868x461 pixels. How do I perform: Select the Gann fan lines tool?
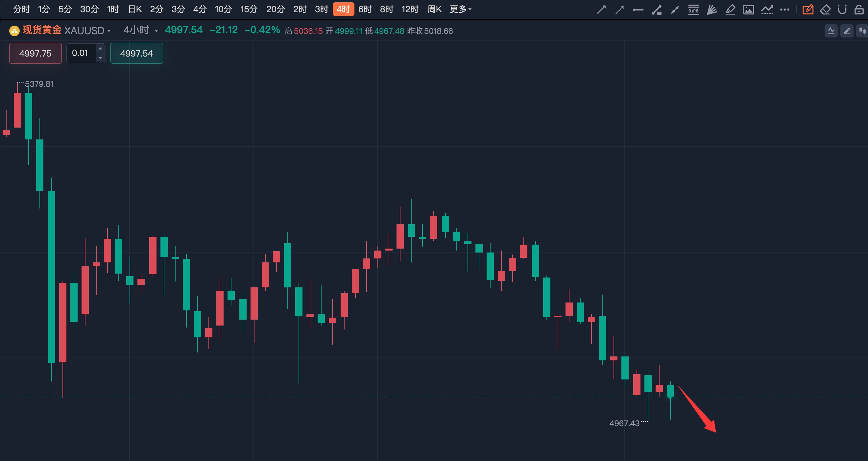pyautogui.click(x=711, y=10)
